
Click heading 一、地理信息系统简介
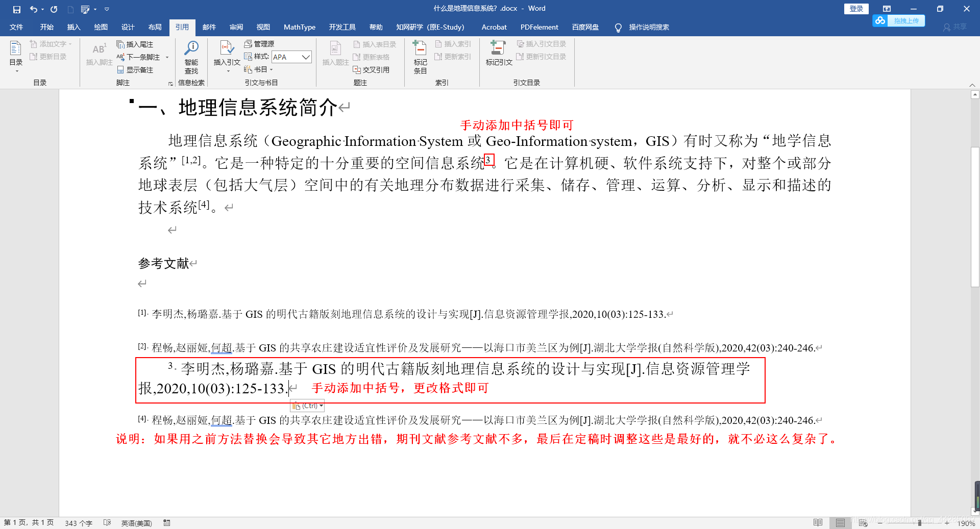[x=237, y=107]
